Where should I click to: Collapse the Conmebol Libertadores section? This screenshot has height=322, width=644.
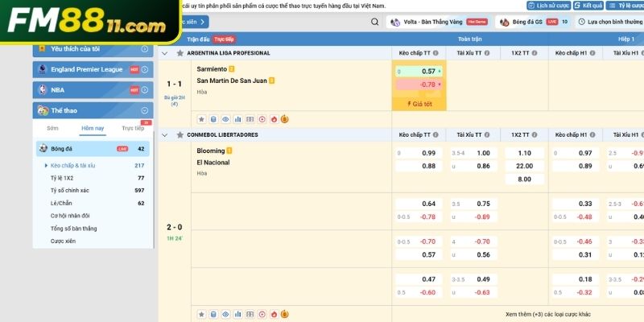165,134
